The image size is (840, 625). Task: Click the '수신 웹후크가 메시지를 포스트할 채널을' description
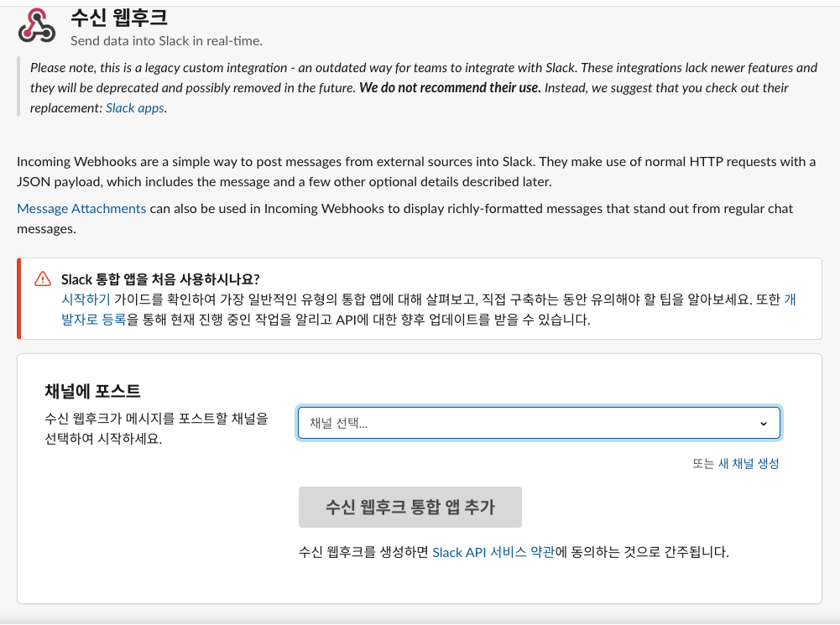[x=156, y=419]
